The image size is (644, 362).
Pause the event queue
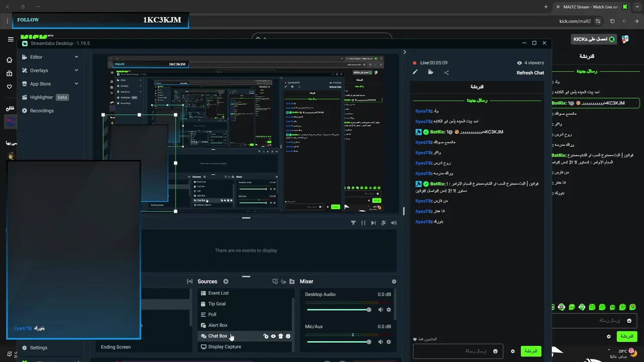pos(363,223)
